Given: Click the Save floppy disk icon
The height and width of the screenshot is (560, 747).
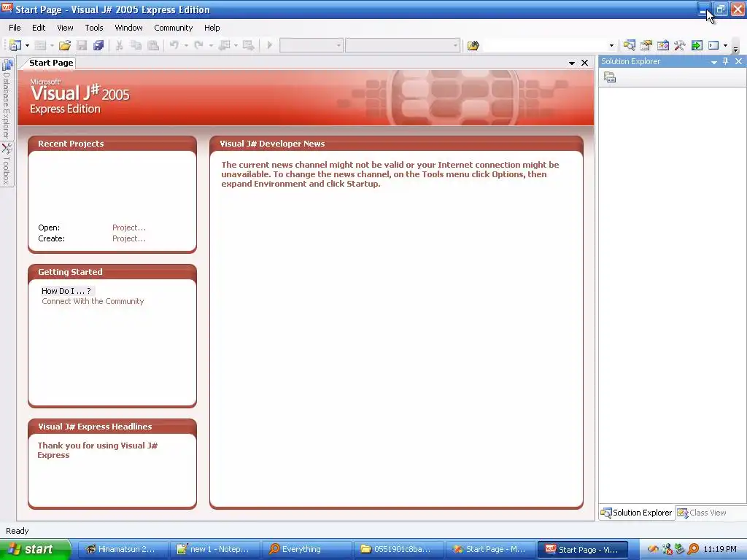Looking at the screenshot, I should (x=82, y=45).
